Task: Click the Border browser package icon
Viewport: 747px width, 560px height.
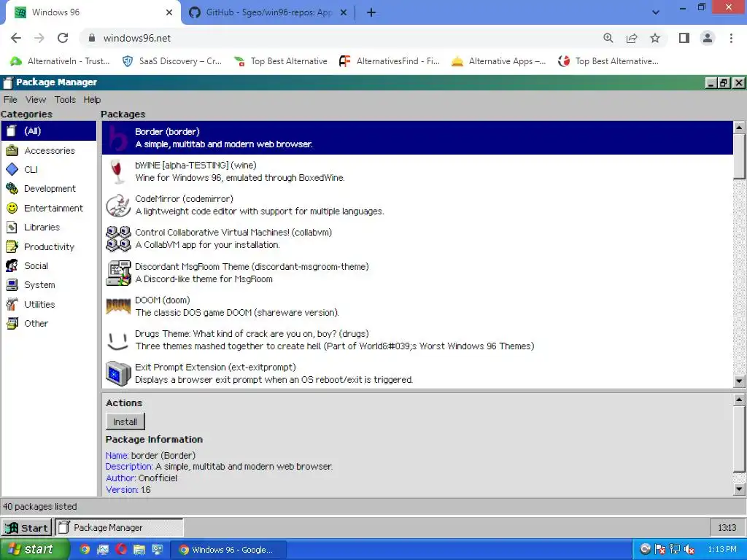Action: click(117, 138)
